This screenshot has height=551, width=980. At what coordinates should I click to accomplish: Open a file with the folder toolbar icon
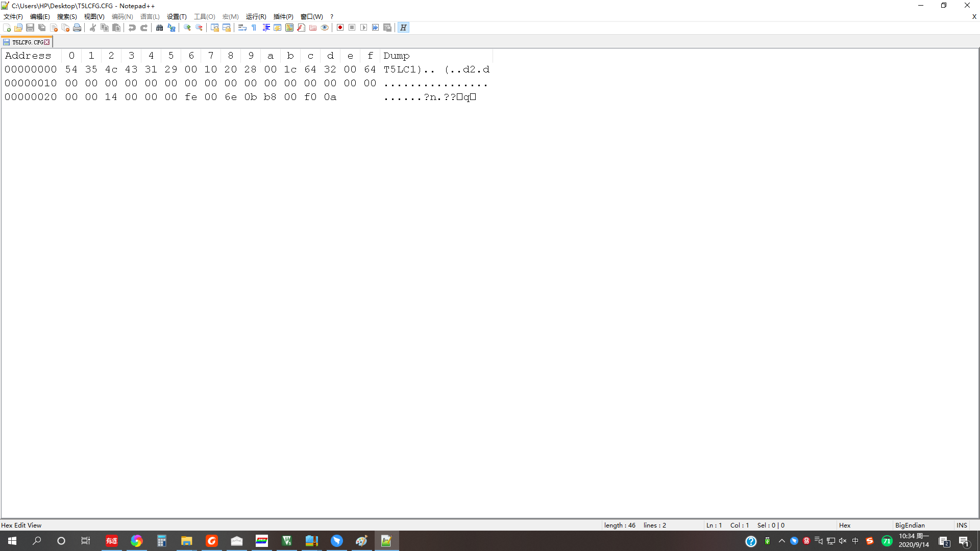point(18,28)
